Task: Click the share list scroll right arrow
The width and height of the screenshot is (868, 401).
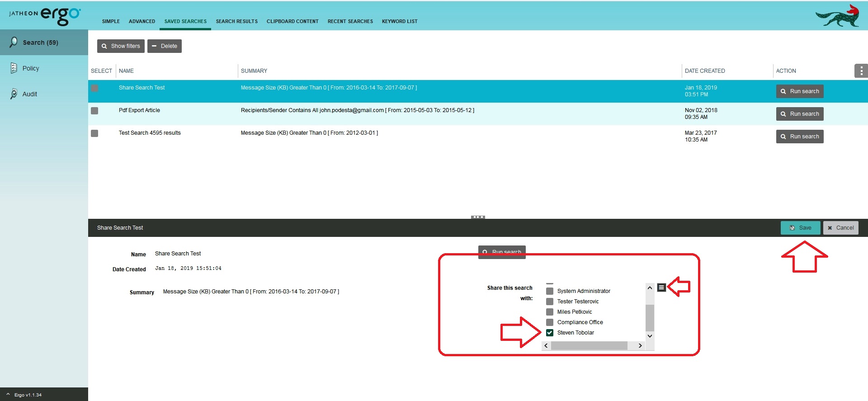Action: (x=640, y=346)
